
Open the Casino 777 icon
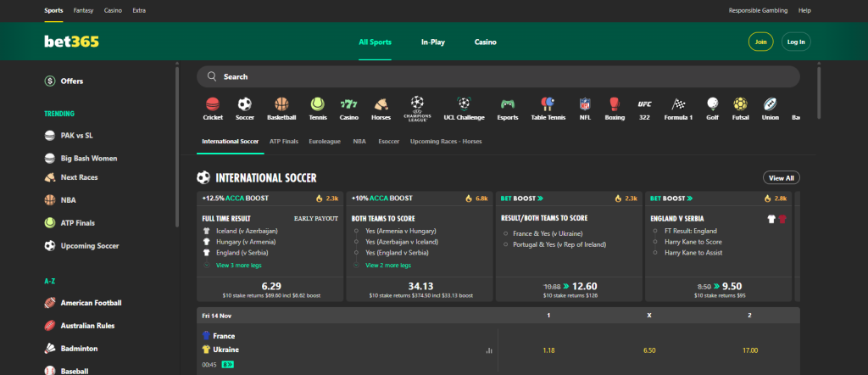[348, 104]
